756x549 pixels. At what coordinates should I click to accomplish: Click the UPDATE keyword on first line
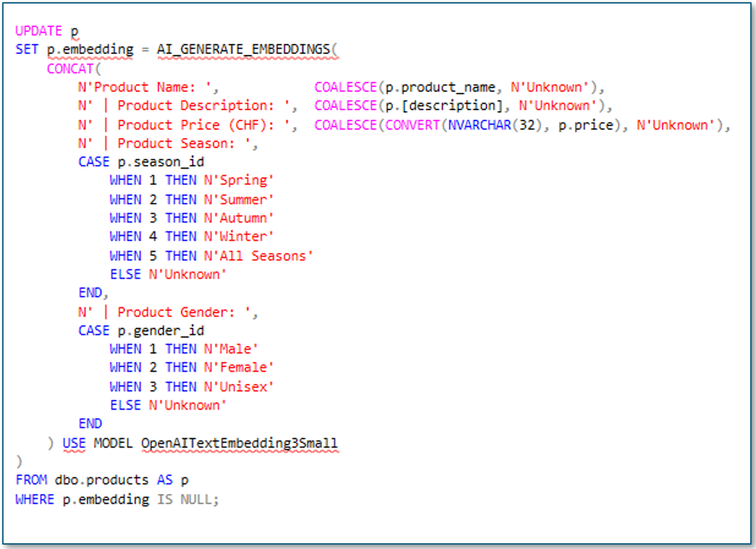click(x=39, y=31)
